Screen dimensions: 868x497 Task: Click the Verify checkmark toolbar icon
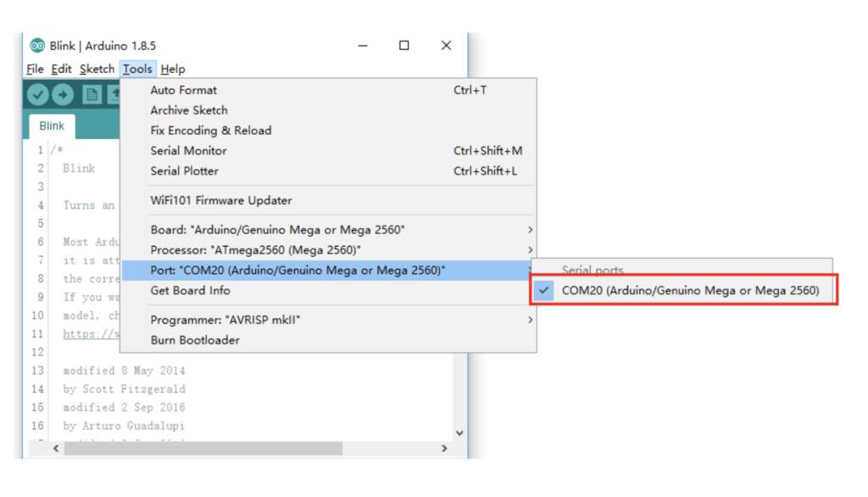(37, 95)
